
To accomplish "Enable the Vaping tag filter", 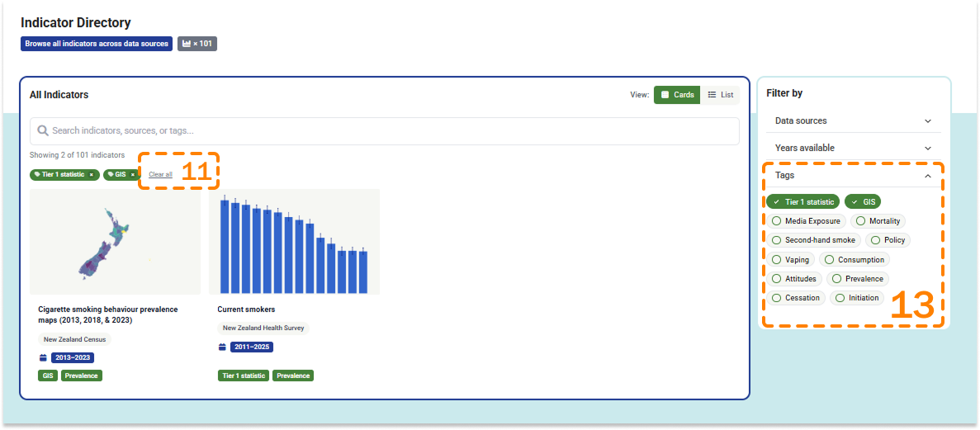I will click(790, 259).
